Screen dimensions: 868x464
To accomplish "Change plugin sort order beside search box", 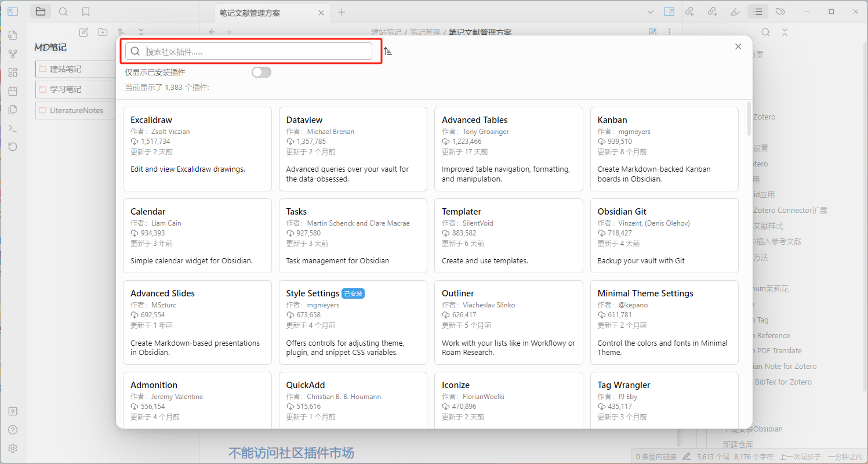I will point(388,51).
